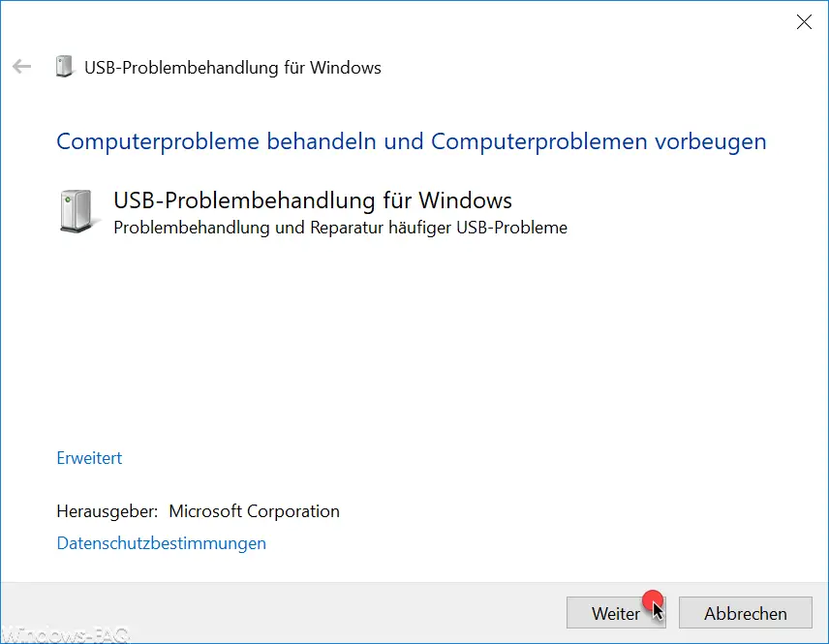This screenshot has width=829, height=644.
Task: Close the troubleshooter window with X
Action: pyautogui.click(x=804, y=21)
